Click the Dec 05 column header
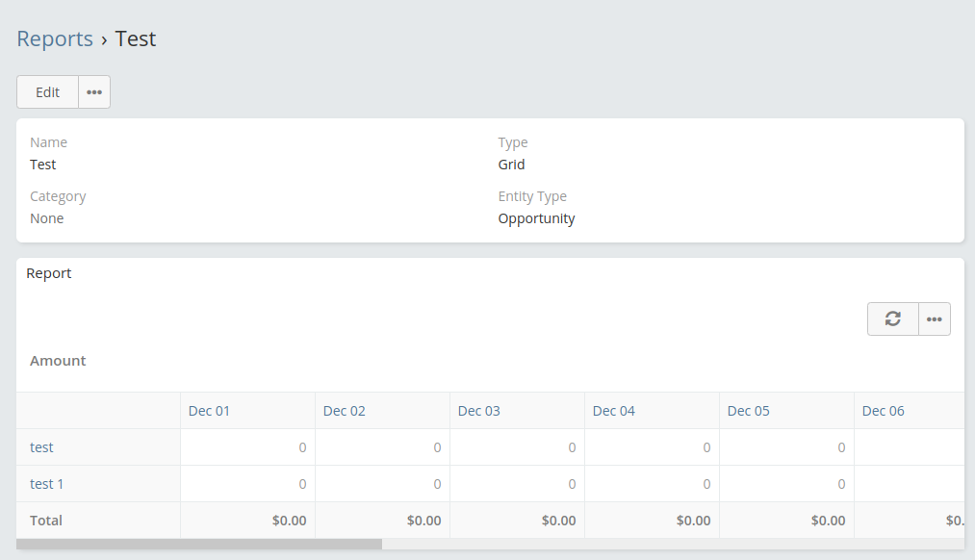The image size is (975, 560). point(748,411)
